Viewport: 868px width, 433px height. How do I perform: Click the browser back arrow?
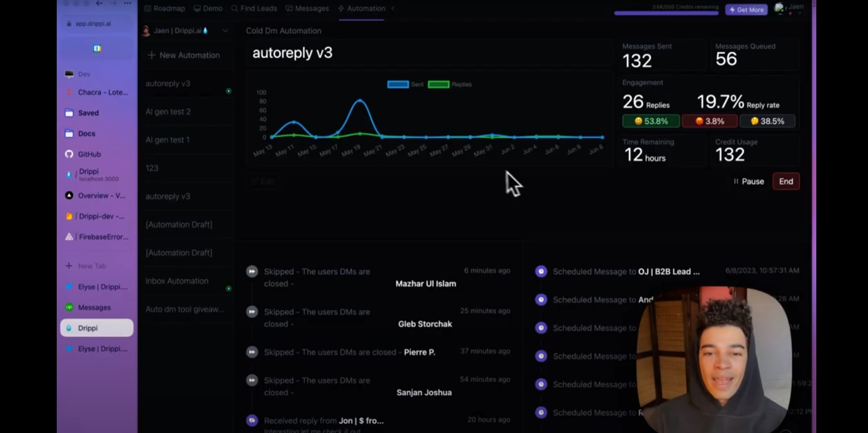tap(99, 3)
